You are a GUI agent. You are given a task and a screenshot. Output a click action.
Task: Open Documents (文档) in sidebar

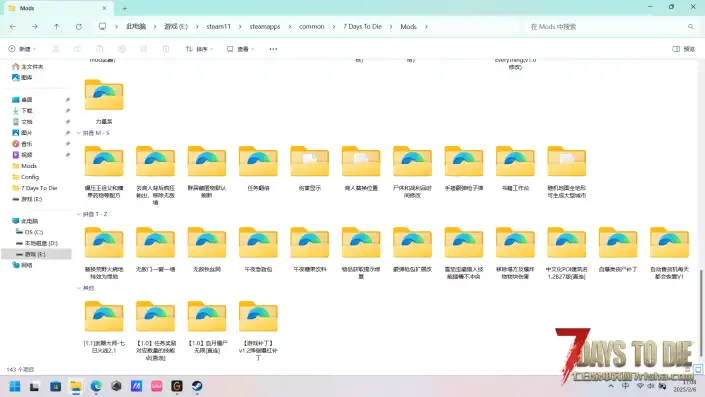coord(22,121)
